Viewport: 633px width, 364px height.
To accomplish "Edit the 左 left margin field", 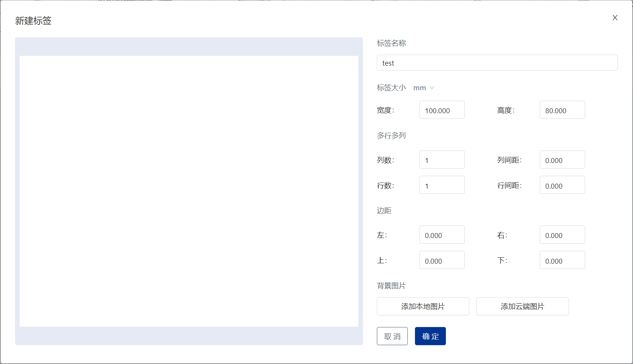I will point(442,235).
